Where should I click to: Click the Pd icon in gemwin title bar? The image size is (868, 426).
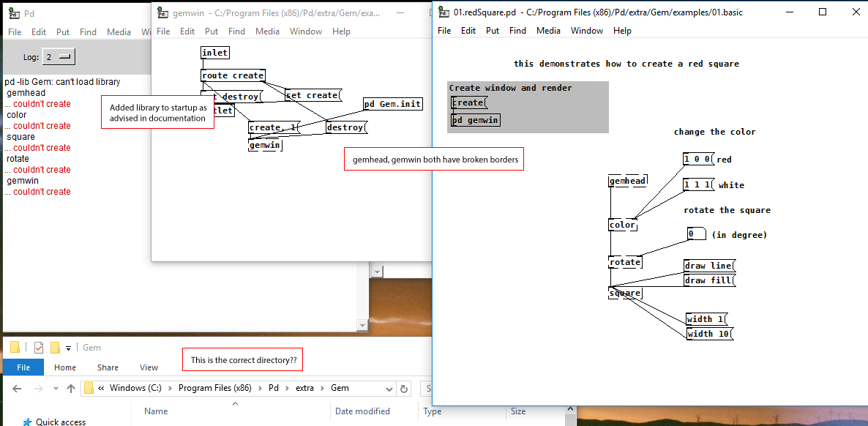[161, 13]
